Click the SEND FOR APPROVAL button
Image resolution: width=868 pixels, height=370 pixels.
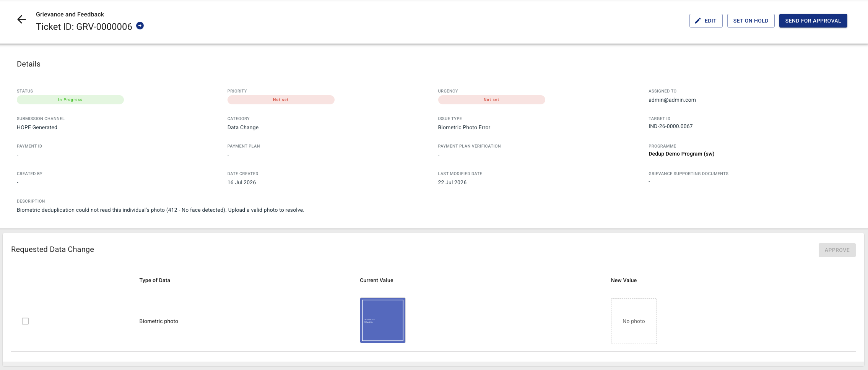tap(813, 21)
